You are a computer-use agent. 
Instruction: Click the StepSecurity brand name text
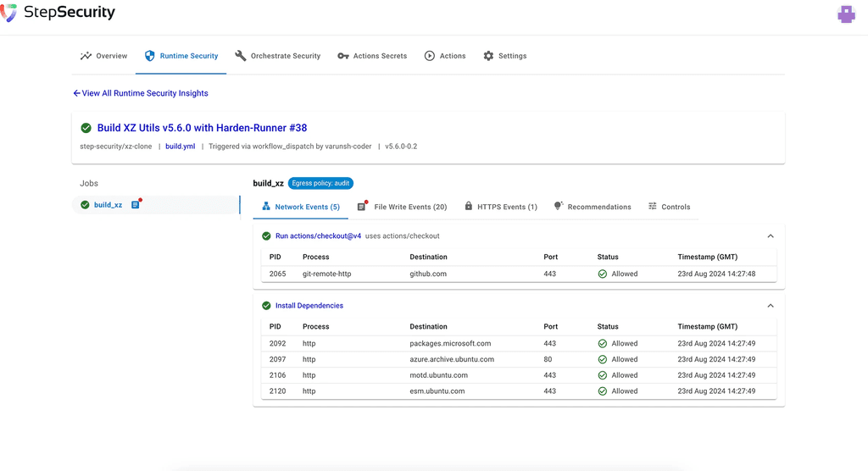pos(70,12)
